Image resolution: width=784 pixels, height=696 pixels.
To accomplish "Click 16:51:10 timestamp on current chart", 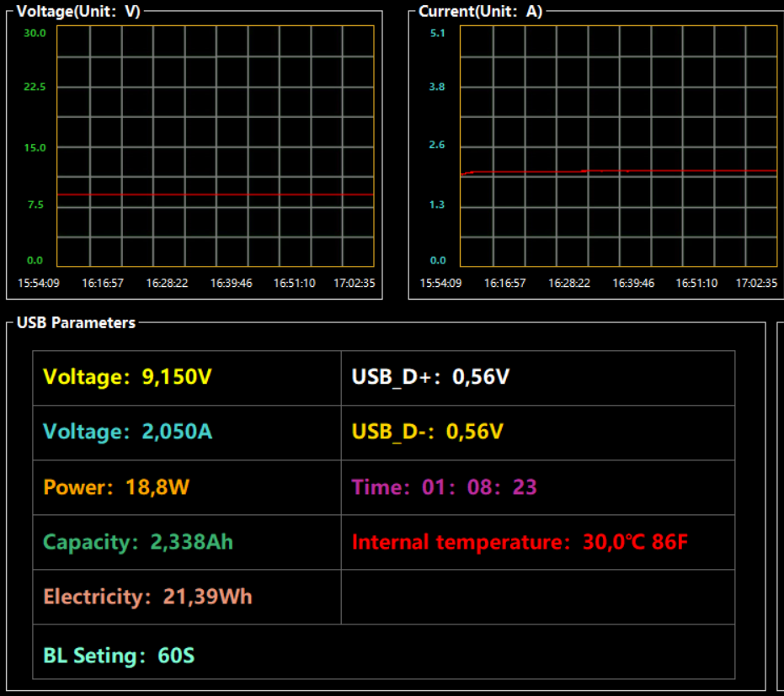I will coord(696,284).
